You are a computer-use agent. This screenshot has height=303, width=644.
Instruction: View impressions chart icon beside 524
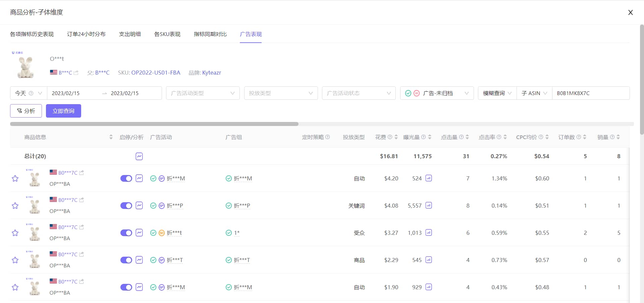pos(429,178)
